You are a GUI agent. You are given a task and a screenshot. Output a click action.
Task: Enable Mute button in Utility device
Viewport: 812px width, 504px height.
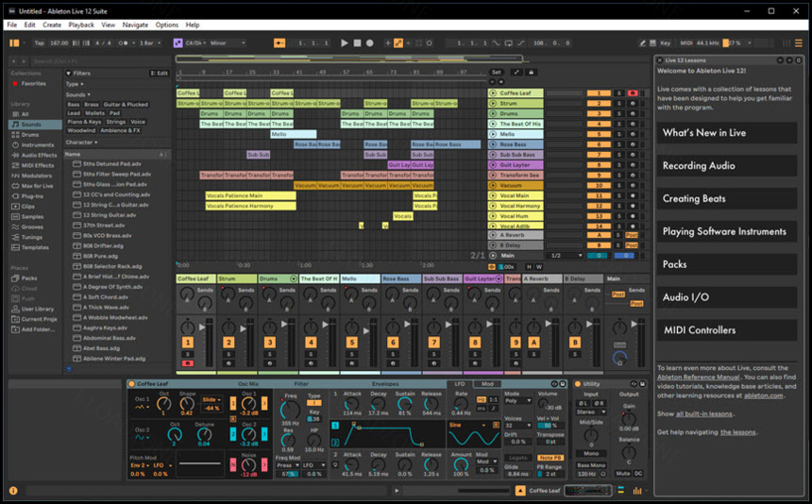click(623, 474)
